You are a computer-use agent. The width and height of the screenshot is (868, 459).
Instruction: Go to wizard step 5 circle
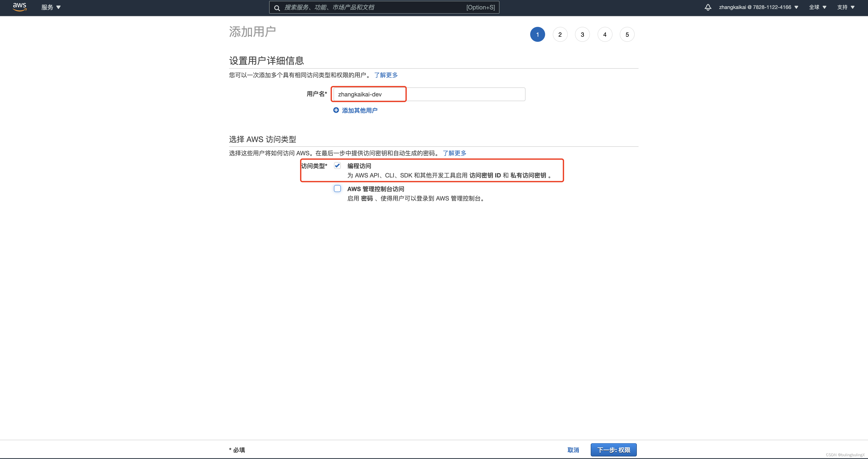(627, 34)
